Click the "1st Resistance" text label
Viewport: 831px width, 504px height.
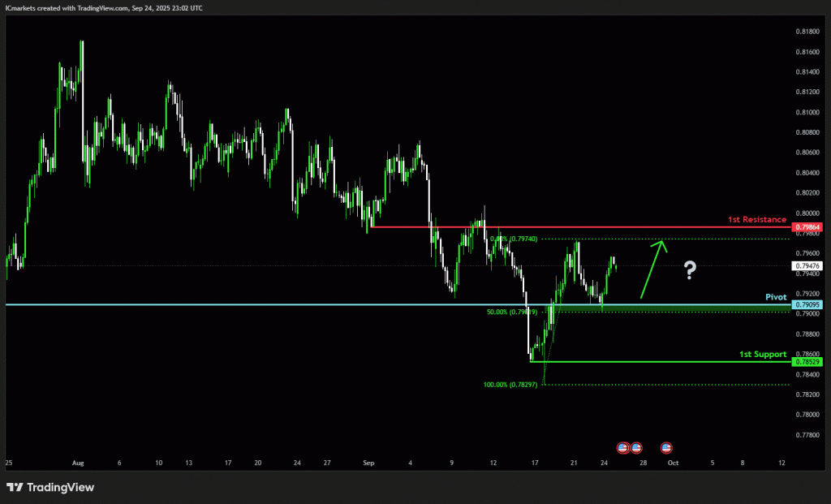pos(756,219)
